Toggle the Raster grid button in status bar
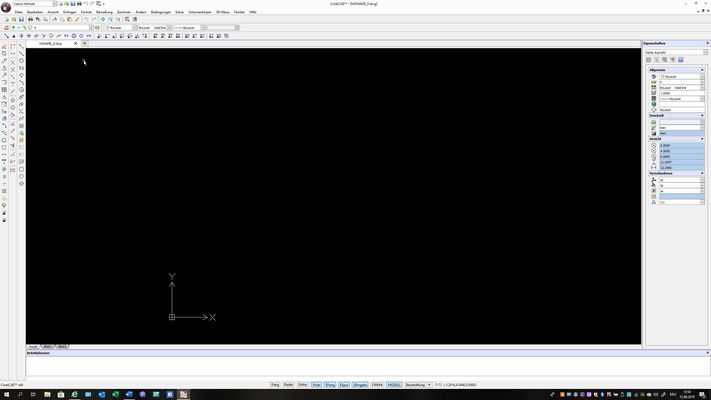 coord(288,385)
